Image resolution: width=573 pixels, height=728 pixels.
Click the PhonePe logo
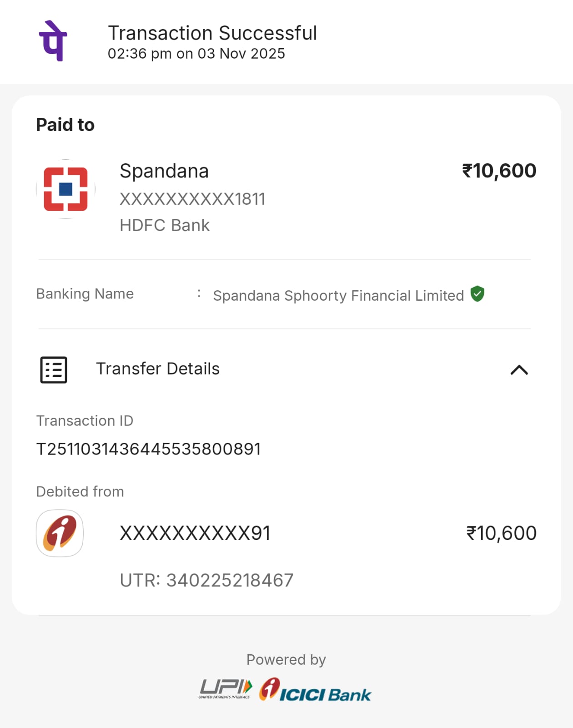[x=53, y=41]
